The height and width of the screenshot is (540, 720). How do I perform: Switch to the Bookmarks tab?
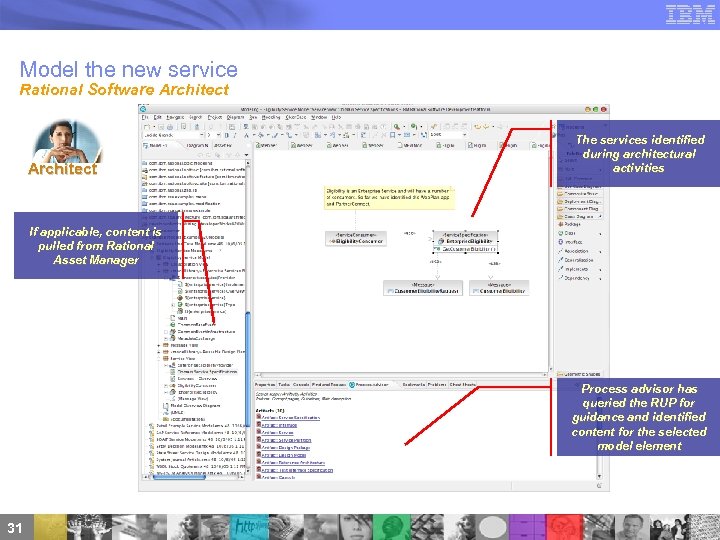click(x=414, y=385)
